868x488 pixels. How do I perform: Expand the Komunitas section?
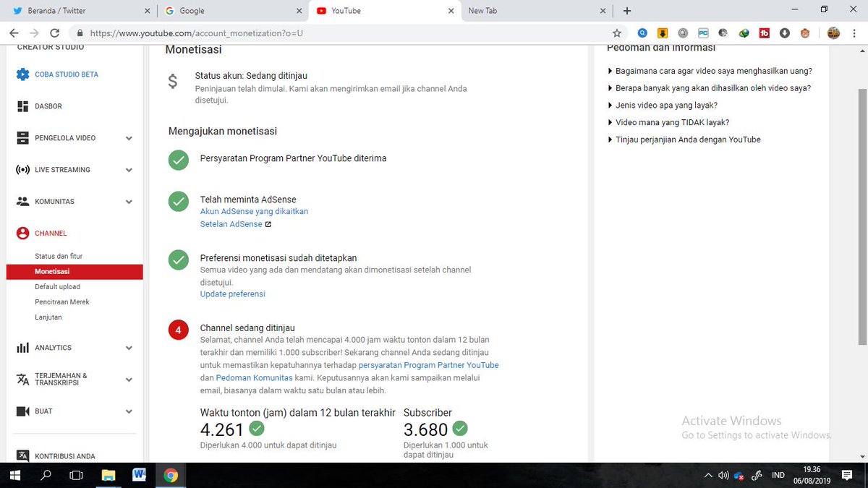click(129, 202)
